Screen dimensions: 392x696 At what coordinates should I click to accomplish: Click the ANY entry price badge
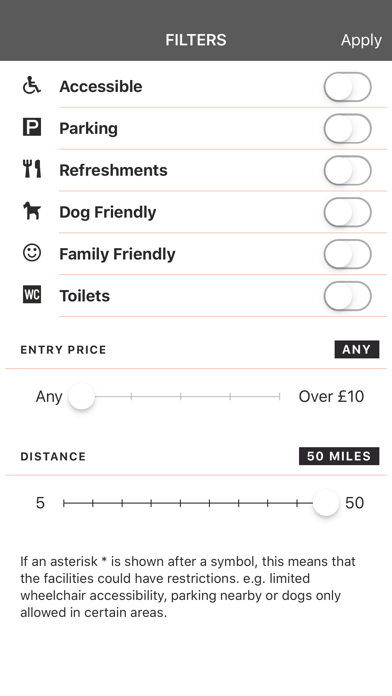click(357, 349)
